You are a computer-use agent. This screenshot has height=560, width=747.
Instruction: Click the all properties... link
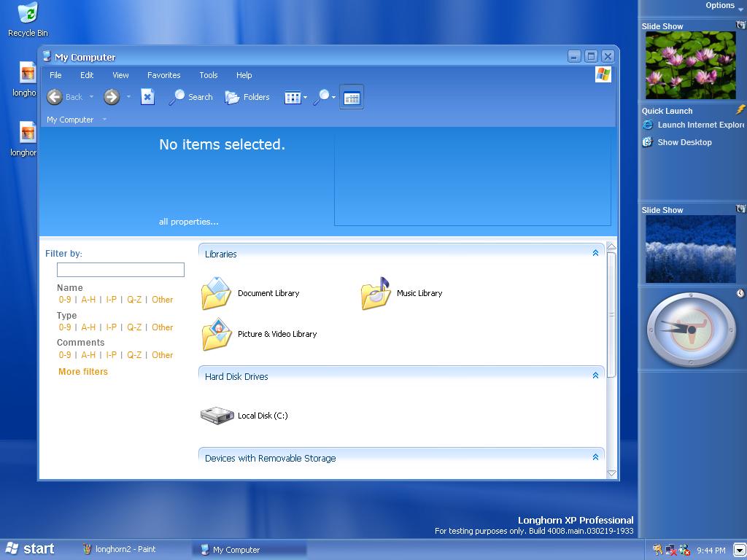pyautogui.click(x=189, y=222)
